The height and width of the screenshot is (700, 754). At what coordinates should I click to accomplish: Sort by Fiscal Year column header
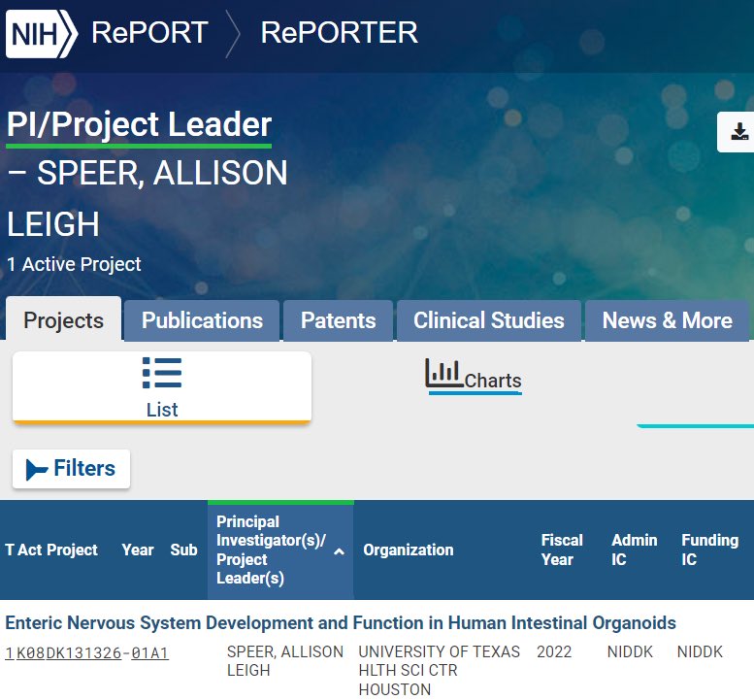tap(562, 550)
